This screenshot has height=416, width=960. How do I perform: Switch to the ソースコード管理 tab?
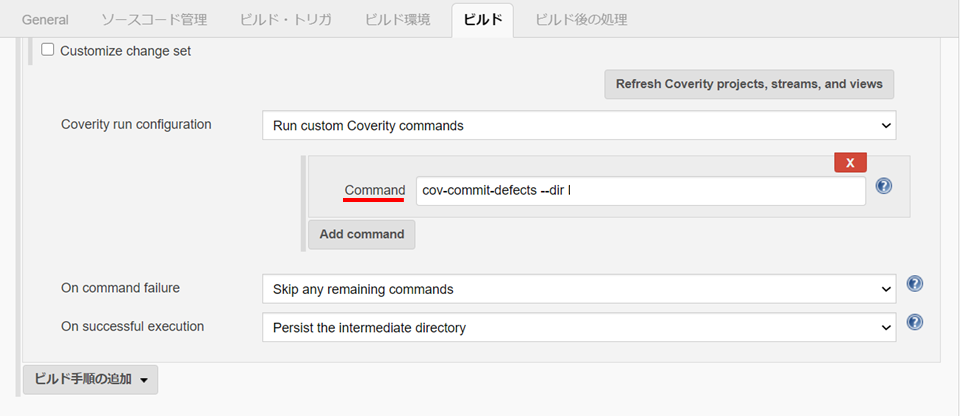pos(153,20)
